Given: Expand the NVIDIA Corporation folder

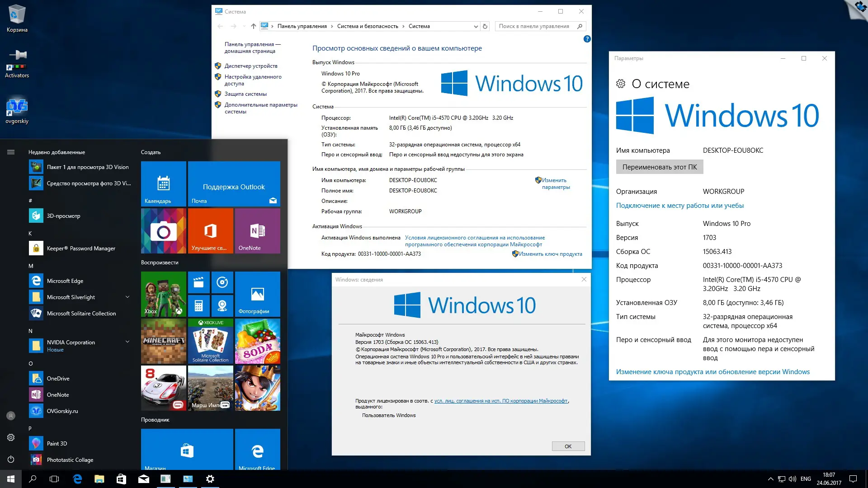Looking at the screenshot, I should coord(127,342).
